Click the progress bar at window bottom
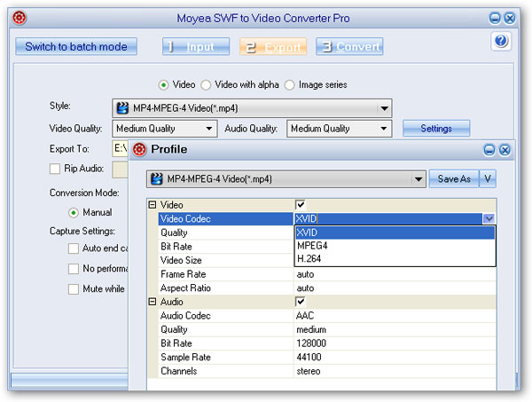Viewport: 532px width, 402px height. pos(69,380)
